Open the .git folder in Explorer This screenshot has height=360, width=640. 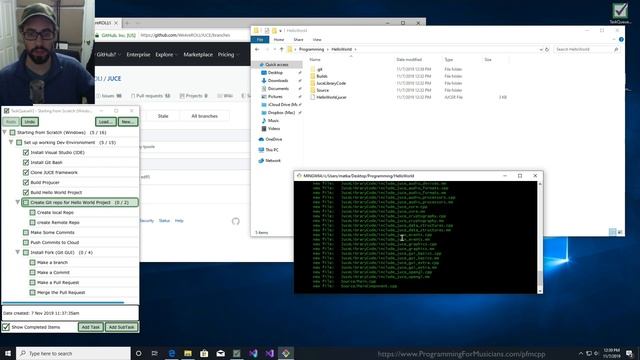(x=319, y=69)
